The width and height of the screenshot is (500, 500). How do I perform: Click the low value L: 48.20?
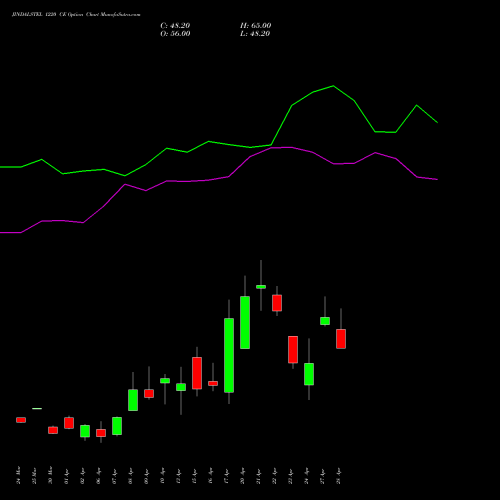pos(255,34)
